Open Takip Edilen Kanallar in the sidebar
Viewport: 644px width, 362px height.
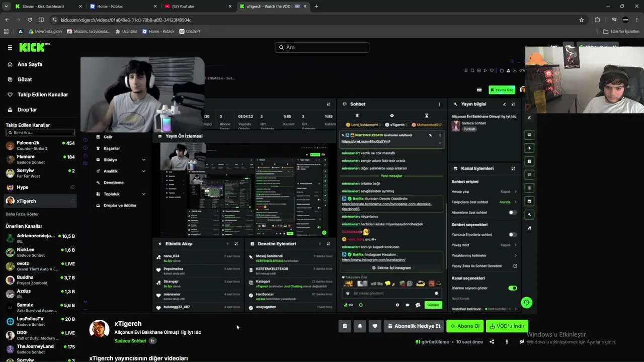[x=43, y=95]
